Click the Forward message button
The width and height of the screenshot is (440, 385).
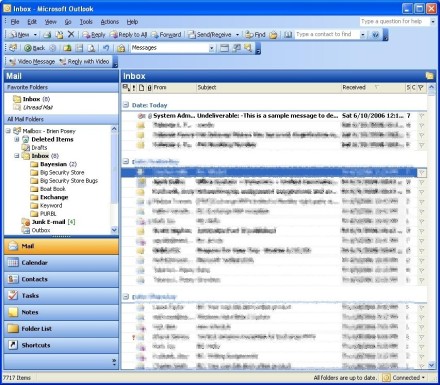point(166,35)
